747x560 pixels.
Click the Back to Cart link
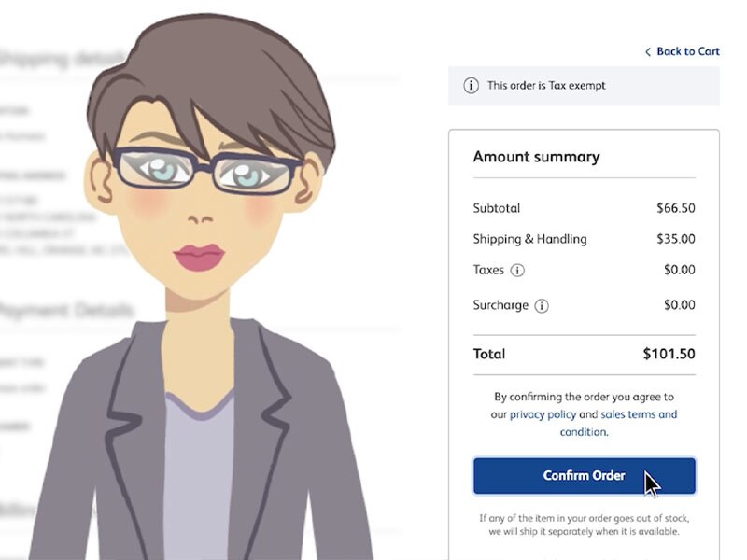[683, 51]
